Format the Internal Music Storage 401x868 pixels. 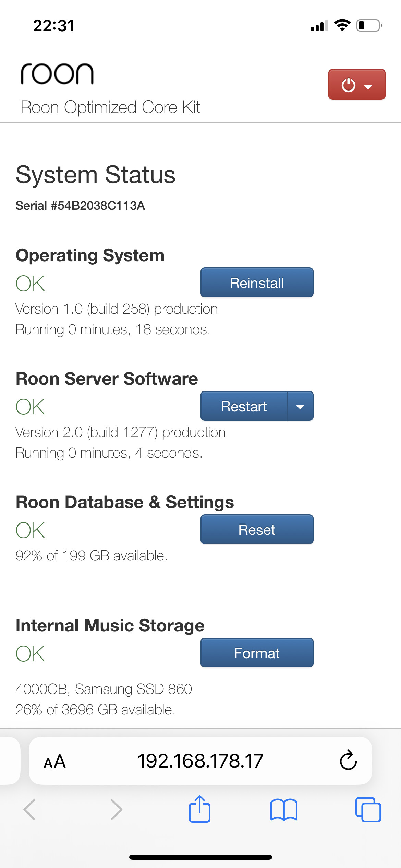pos(257,653)
